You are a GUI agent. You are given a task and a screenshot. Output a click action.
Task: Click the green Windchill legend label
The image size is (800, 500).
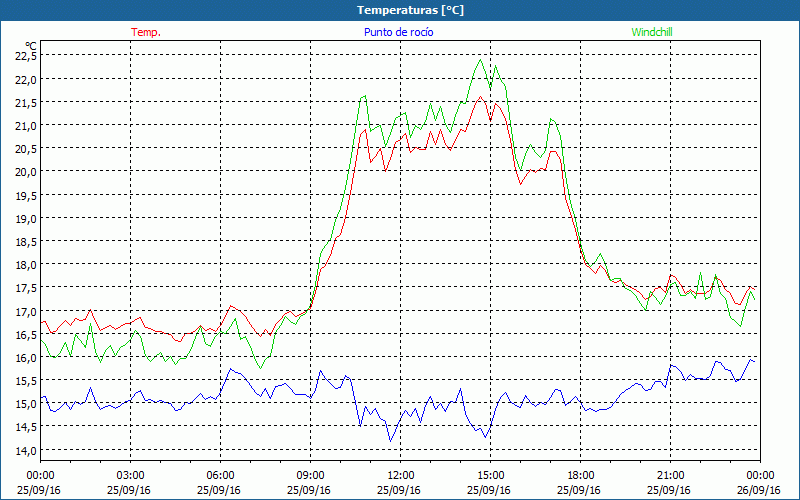(x=652, y=32)
